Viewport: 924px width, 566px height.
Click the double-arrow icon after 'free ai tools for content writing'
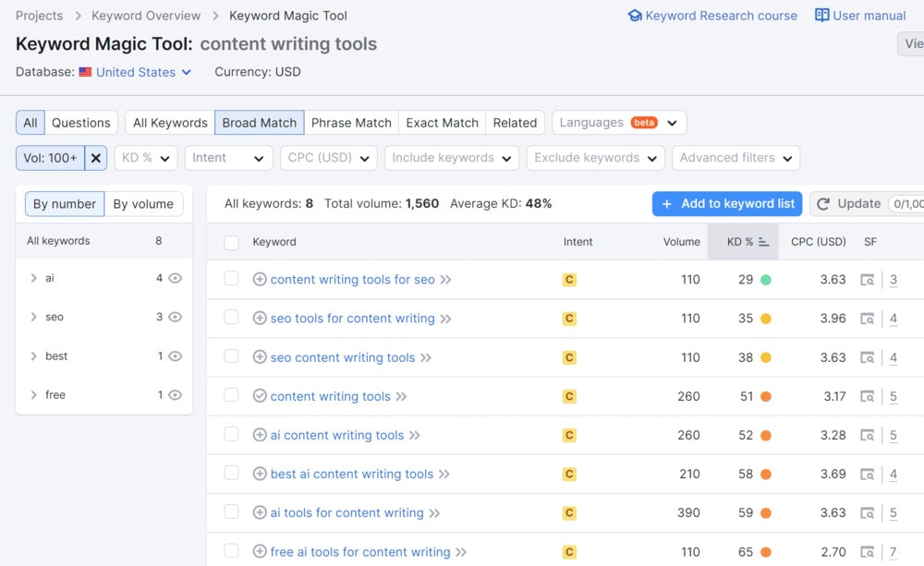tap(461, 552)
